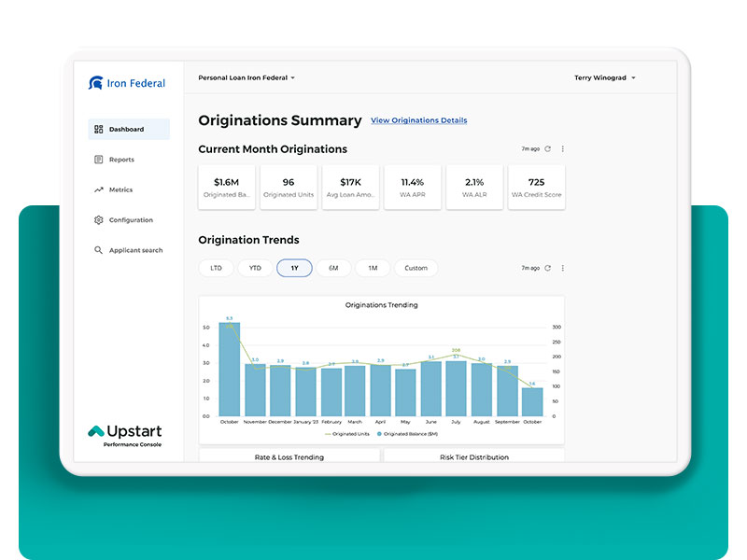Click the Originations Trending chart title

click(382, 305)
